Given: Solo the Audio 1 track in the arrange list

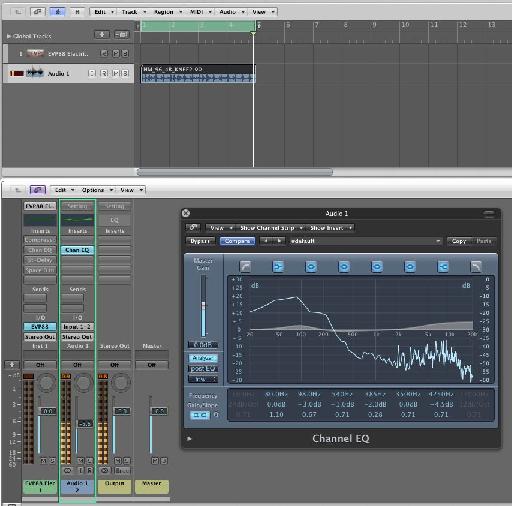Looking at the screenshot, I should point(125,73).
